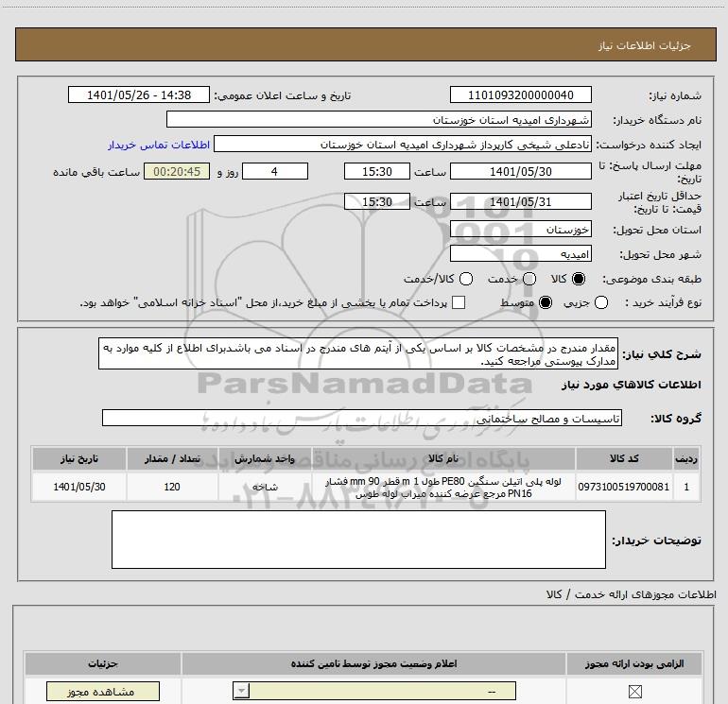The image size is (728, 704).
Task: Click the شرح کلی نیاز description box
Action: (358, 354)
